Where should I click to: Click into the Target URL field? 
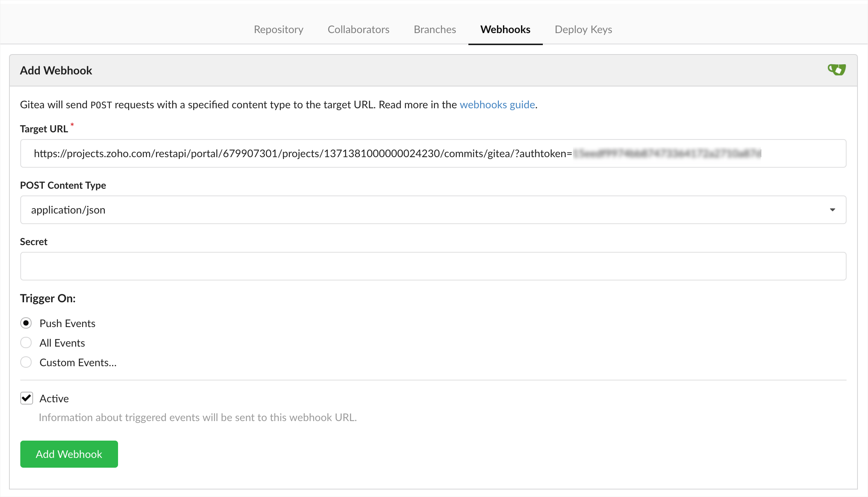(433, 153)
